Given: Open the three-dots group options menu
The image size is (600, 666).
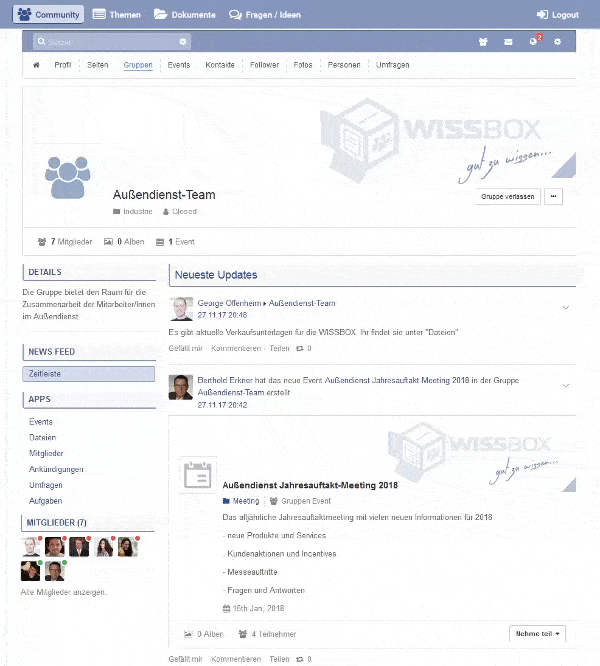Looking at the screenshot, I should 554,197.
